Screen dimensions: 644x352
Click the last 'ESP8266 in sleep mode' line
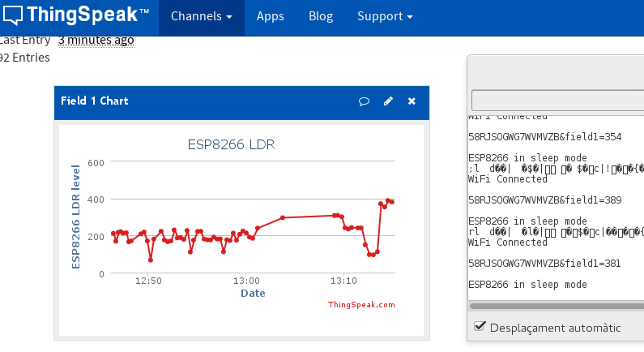[x=527, y=285]
